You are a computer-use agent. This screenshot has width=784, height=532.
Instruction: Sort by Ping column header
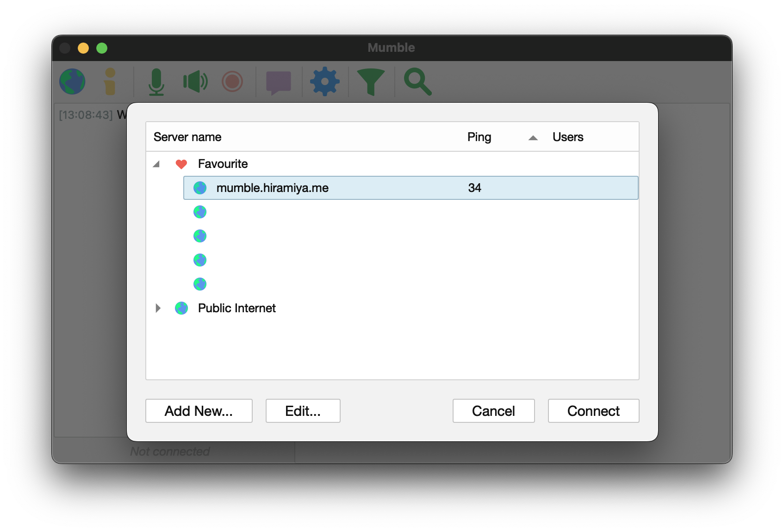479,137
